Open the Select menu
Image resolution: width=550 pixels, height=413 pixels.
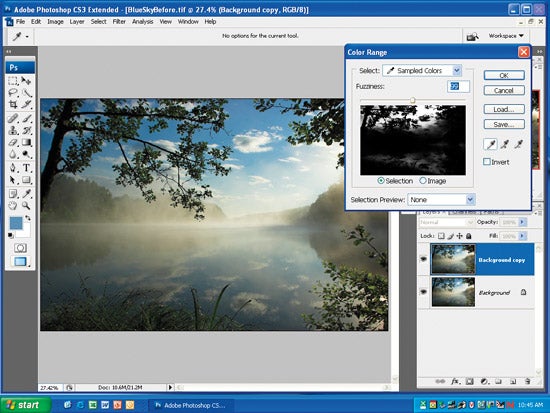[99, 22]
